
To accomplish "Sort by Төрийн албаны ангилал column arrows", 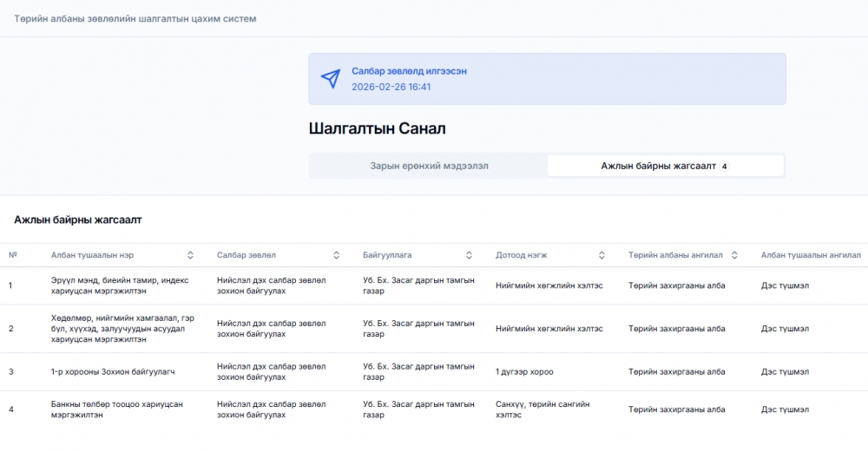I will pos(734,255).
